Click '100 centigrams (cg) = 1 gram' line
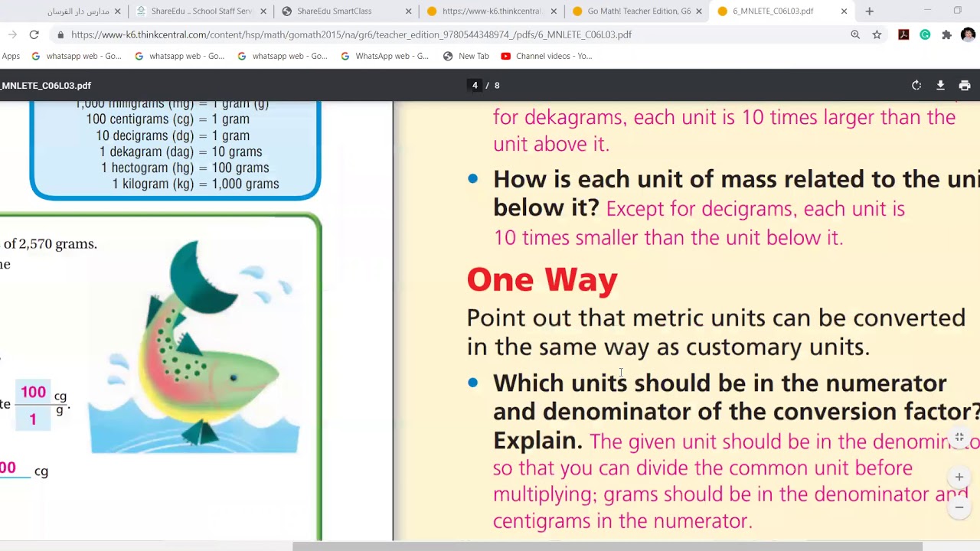This screenshot has width=980, height=551. click(x=168, y=119)
